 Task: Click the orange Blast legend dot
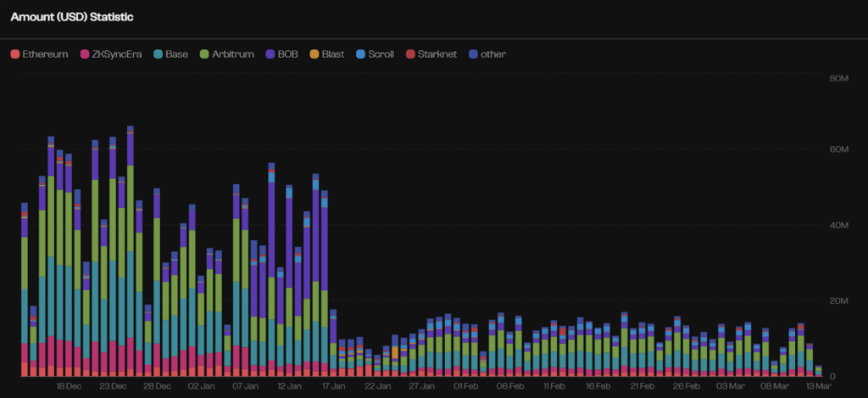(314, 54)
